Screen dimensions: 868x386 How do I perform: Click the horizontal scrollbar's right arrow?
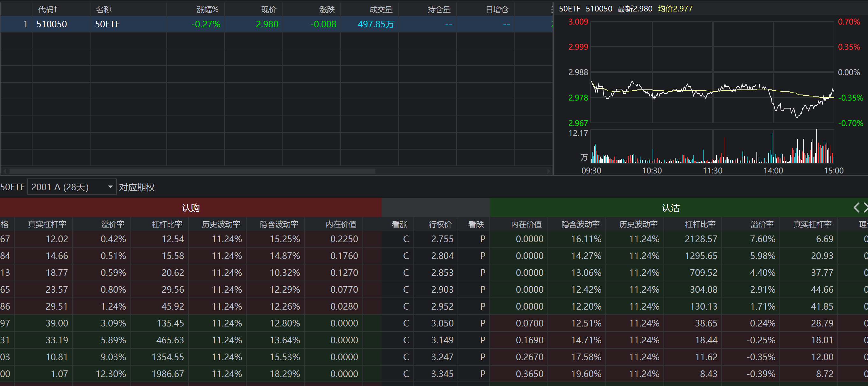(549, 171)
